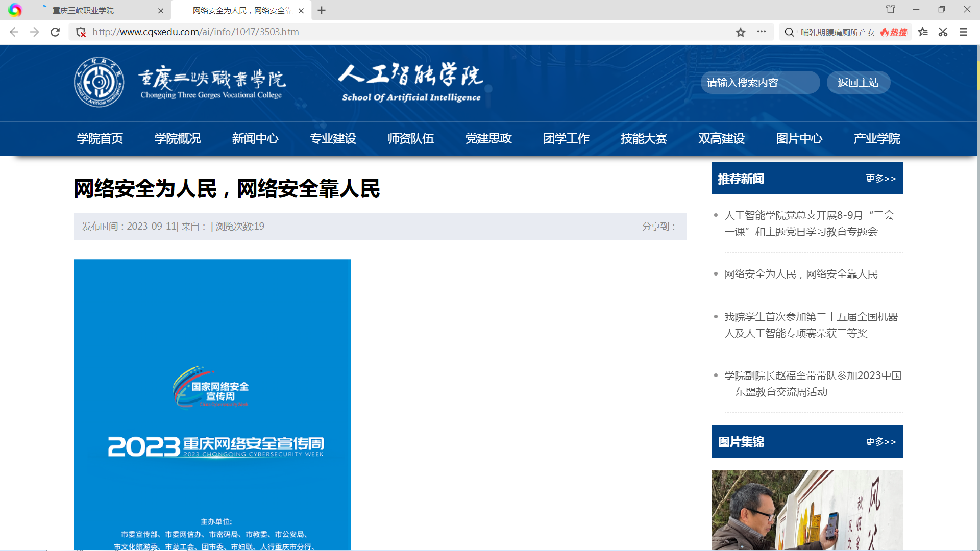This screenshot has width=980, height=551.
Task: Open 我院学生首次参加第二十五届全国机器人 news link
Action: [811, 325]
